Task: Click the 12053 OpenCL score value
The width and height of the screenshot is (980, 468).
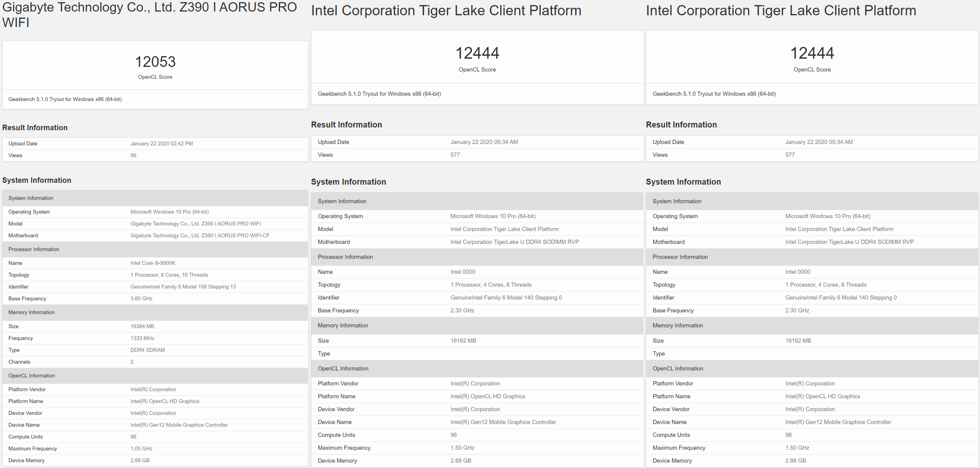Action: (155, 62)
